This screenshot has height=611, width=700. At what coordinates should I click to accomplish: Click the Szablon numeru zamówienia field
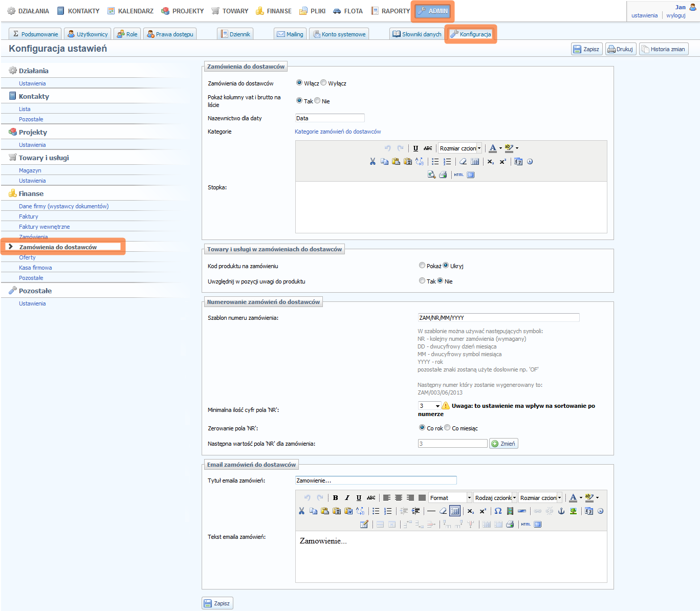click(x=498, y=318)
